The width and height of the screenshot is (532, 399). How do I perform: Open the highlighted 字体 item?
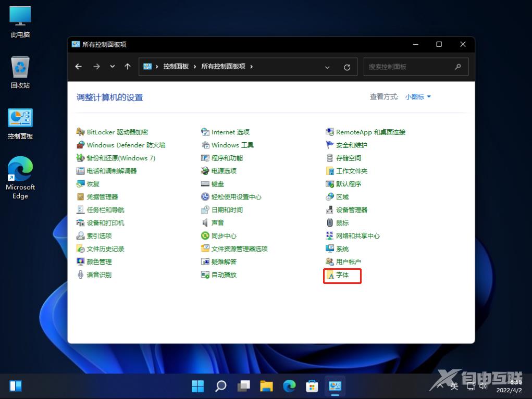click(x=343, y=276)
